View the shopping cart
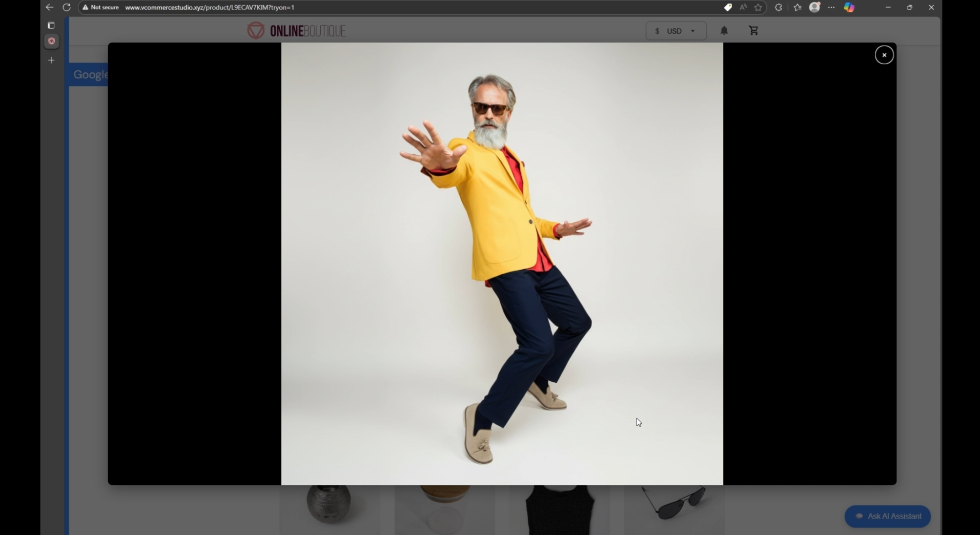 [753, 31]
